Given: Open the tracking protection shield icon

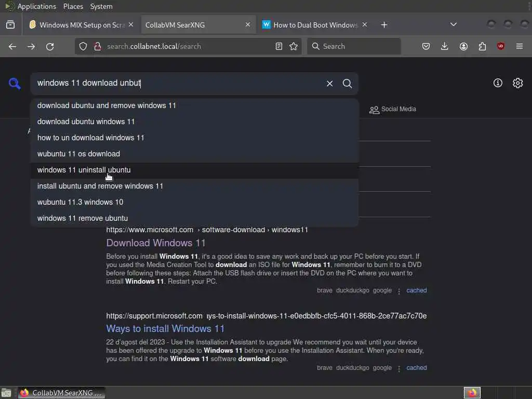Looking at the screenshot, I should click(83, 46).
